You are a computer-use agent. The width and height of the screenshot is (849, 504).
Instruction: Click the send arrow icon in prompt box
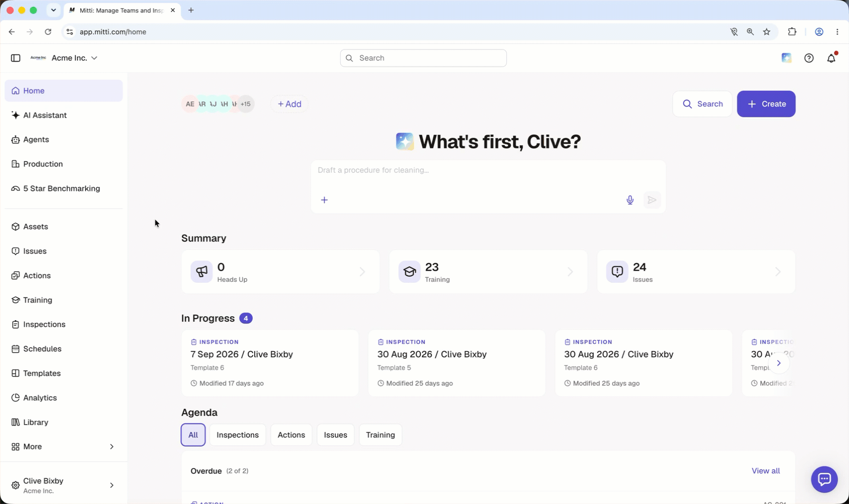[652, 200]
